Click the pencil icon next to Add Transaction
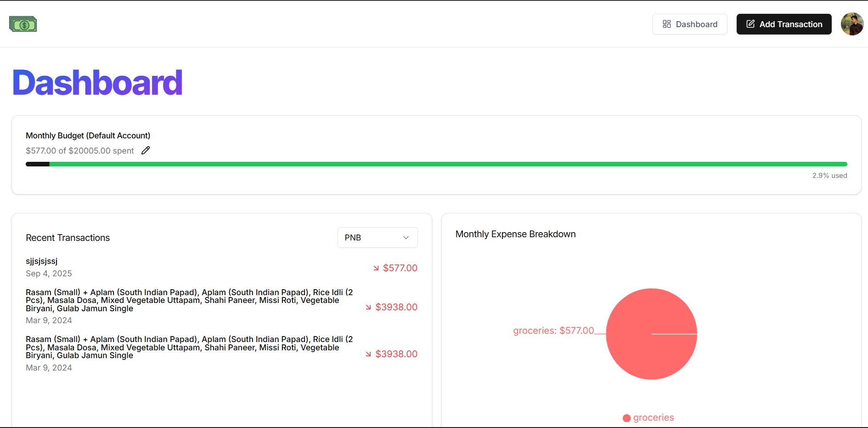Screen dimensions: 868x428 tap(750, 24)
